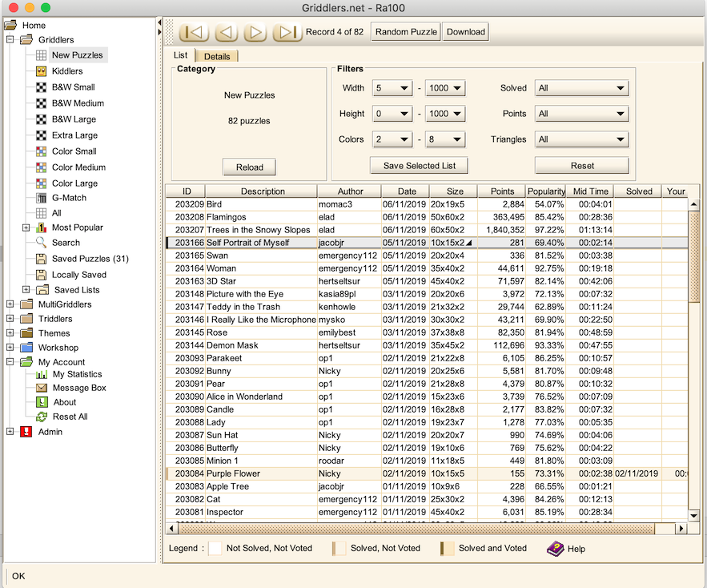
Task: Select the Kiddlers smiley icon
Action: [x=41, y=70]
